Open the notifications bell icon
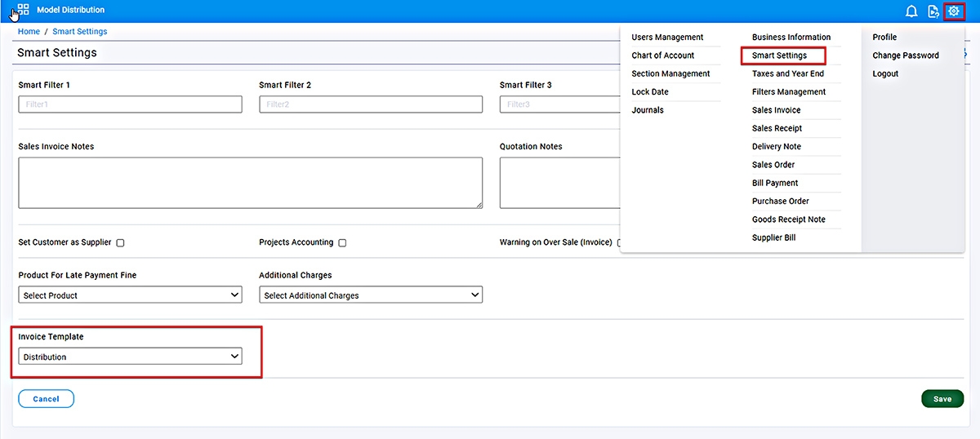 click(912, 11)
